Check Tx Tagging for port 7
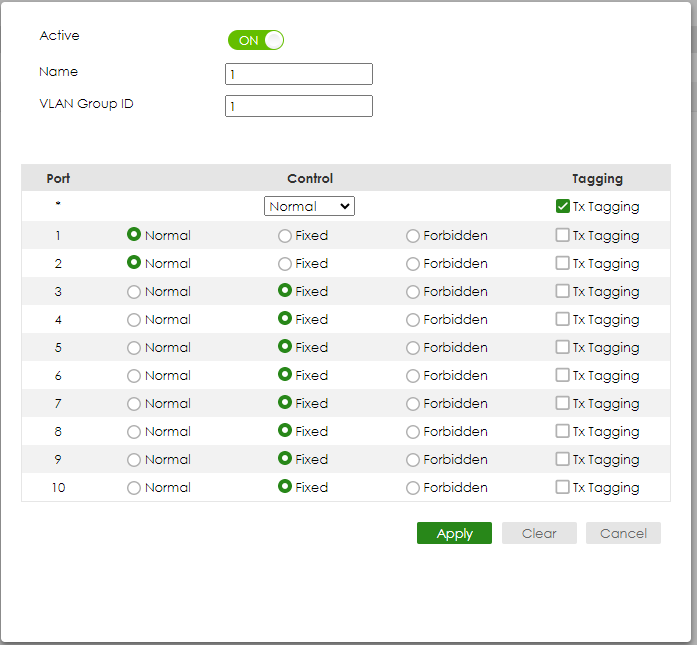The width and height of the screenshot is (697, 645). coord(563,403)
